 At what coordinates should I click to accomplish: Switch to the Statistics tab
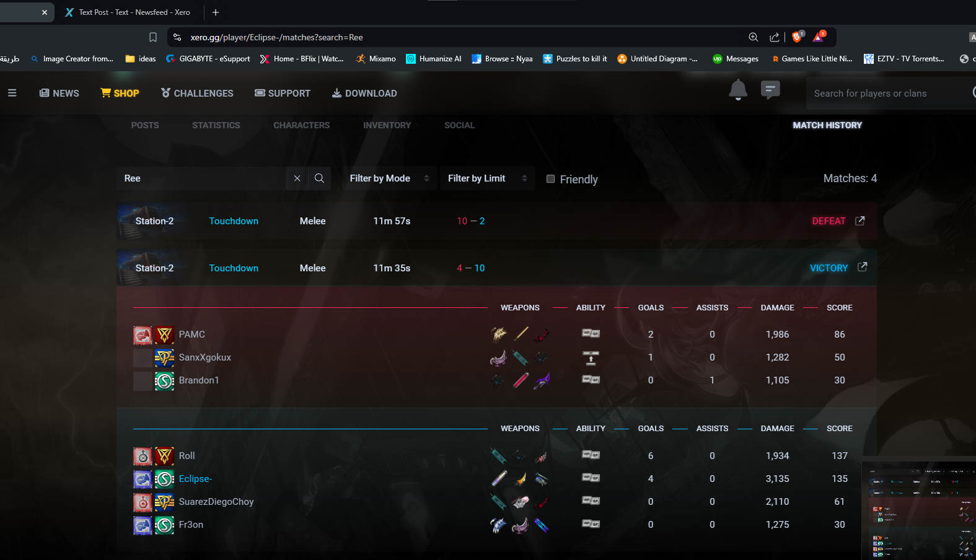coord(216,125)
